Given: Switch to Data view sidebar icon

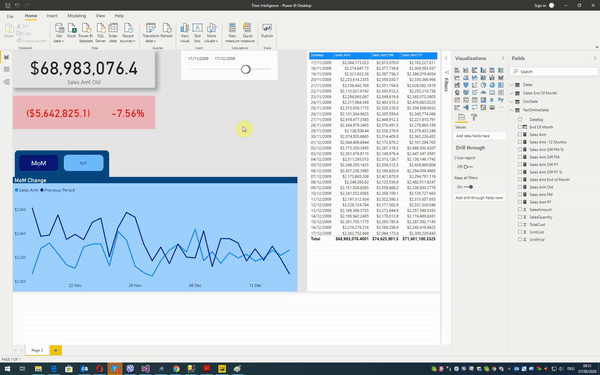Looking at the screenshot, I should coord(7,69).
